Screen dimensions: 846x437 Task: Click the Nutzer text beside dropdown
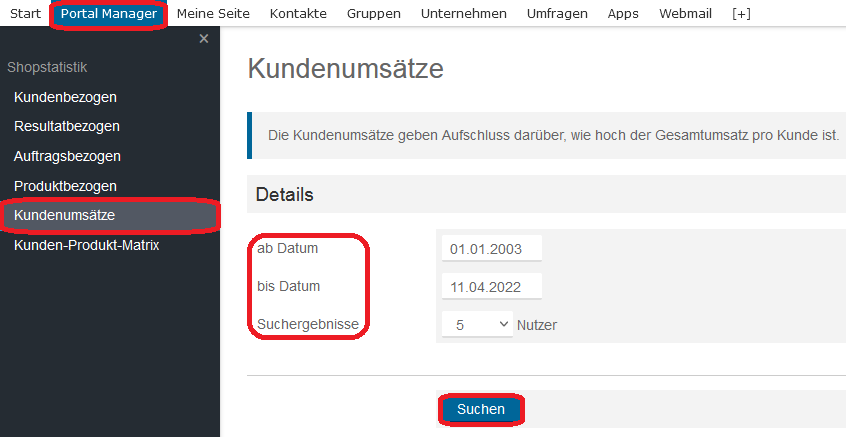point(537,325)
